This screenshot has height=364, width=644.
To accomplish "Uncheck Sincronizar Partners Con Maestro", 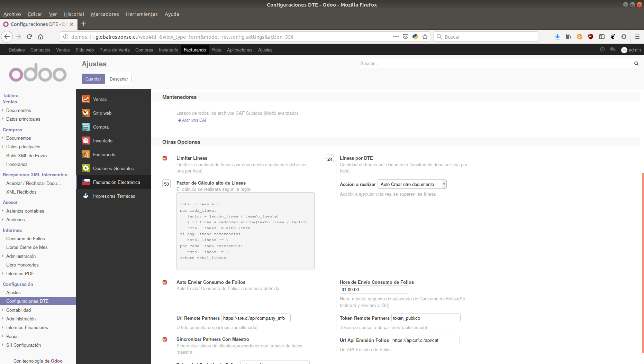I will tap(165, 339).
